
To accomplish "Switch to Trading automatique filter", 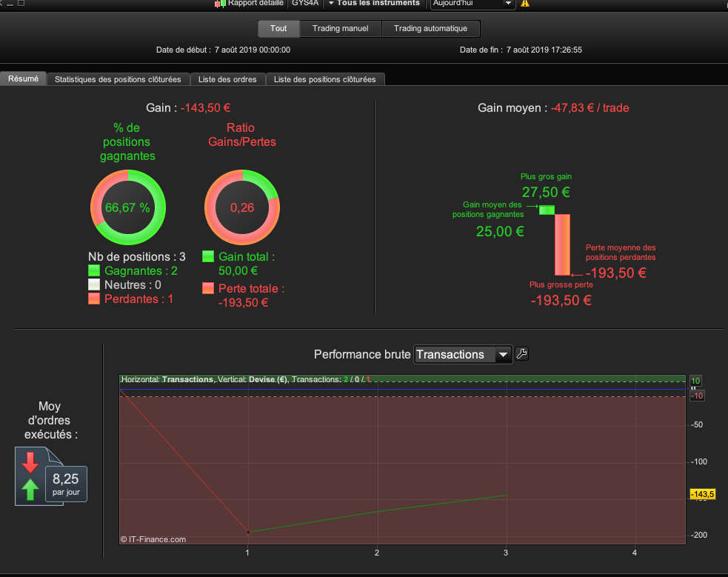I will tap(431, 28).
